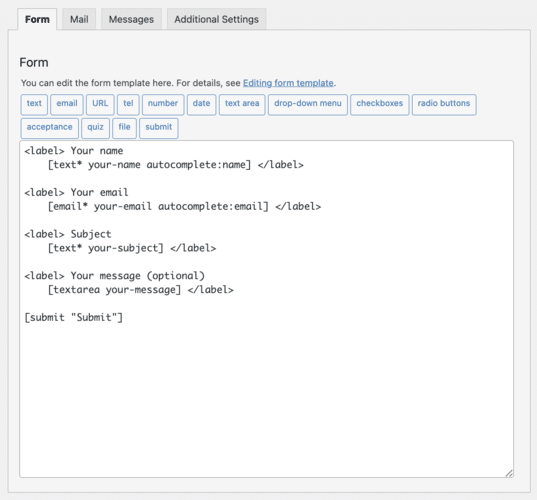Viewport: 537px width, 500px height.
Task: Open the Mail tab
Action: [x=79, y=20]
